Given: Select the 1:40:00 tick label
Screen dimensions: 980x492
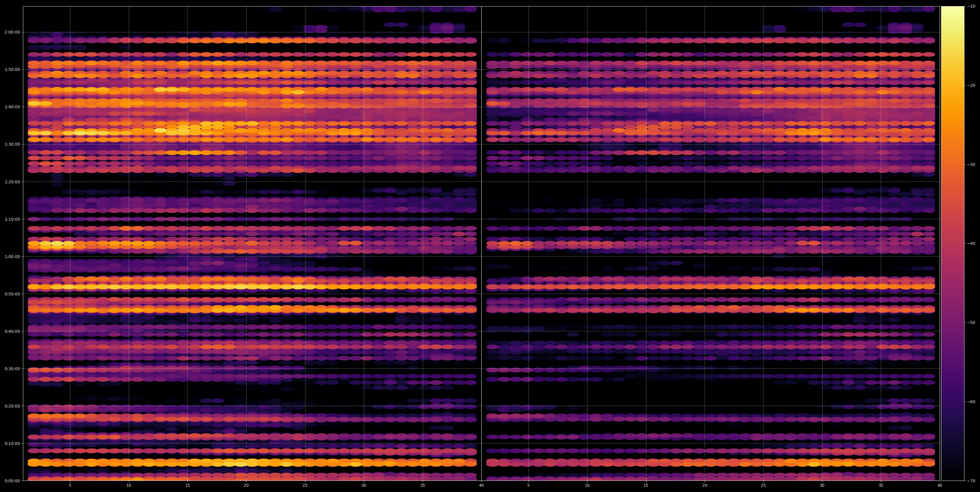Looking at the screenshot, I should pyautogui.click(x=12, y=107).
